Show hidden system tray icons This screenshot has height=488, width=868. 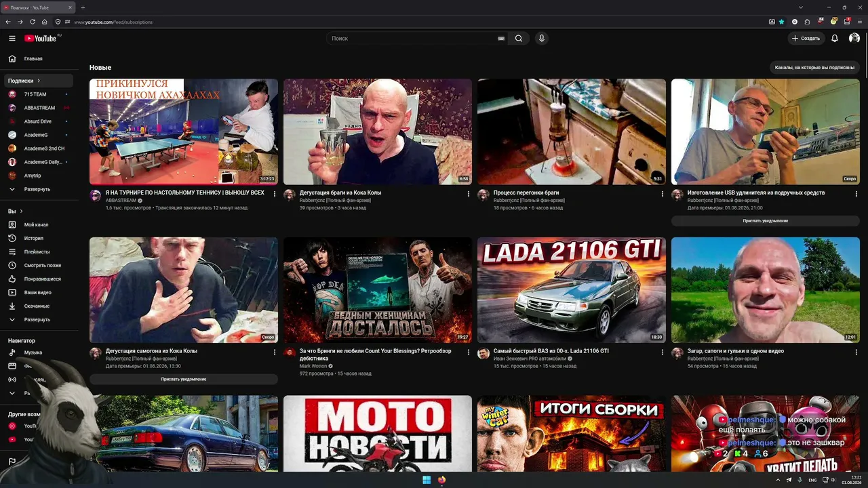pyautogui.click(x=778, y=480)
